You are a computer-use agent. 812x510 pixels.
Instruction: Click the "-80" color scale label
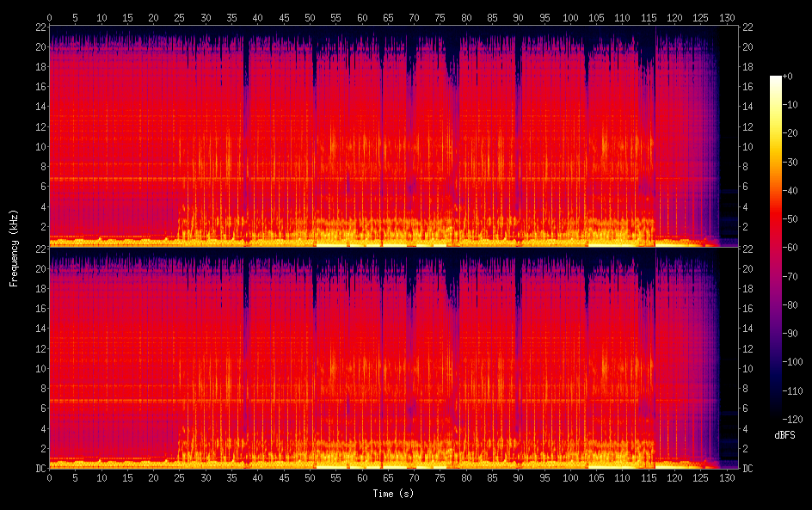point(790,305)
